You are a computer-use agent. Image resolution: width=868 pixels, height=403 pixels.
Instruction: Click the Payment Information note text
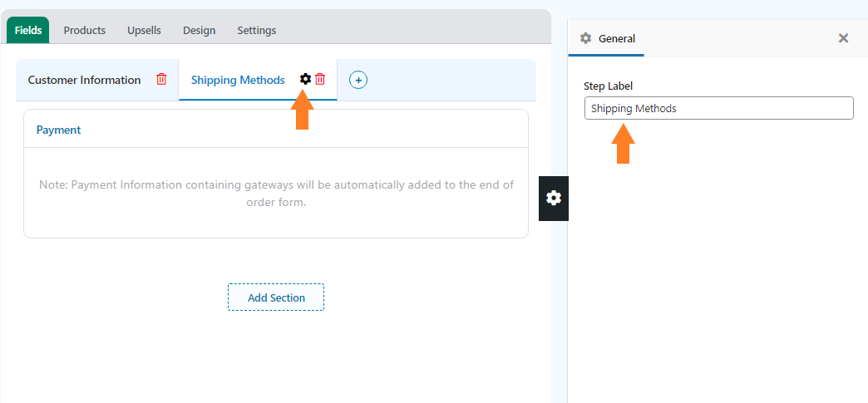point(276,194)
